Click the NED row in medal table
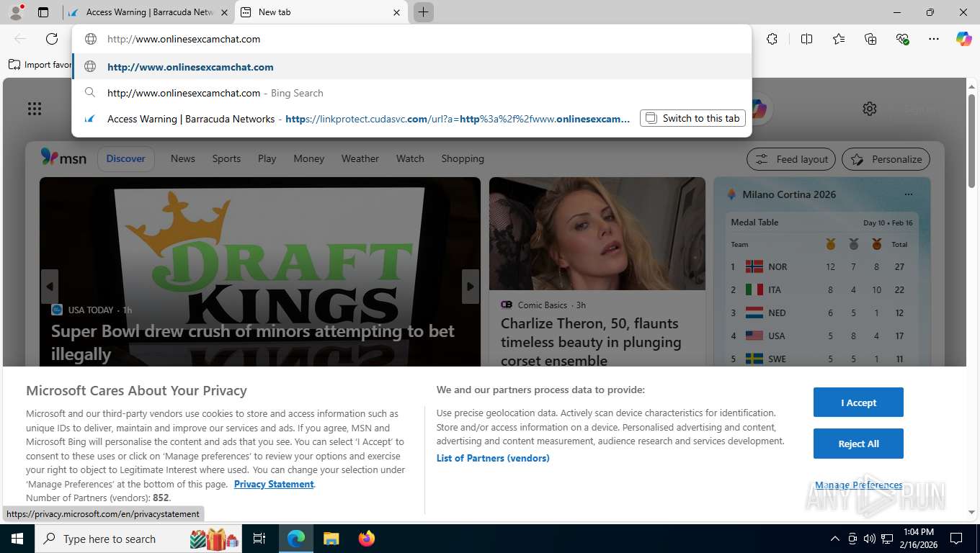 click(821, 313)
